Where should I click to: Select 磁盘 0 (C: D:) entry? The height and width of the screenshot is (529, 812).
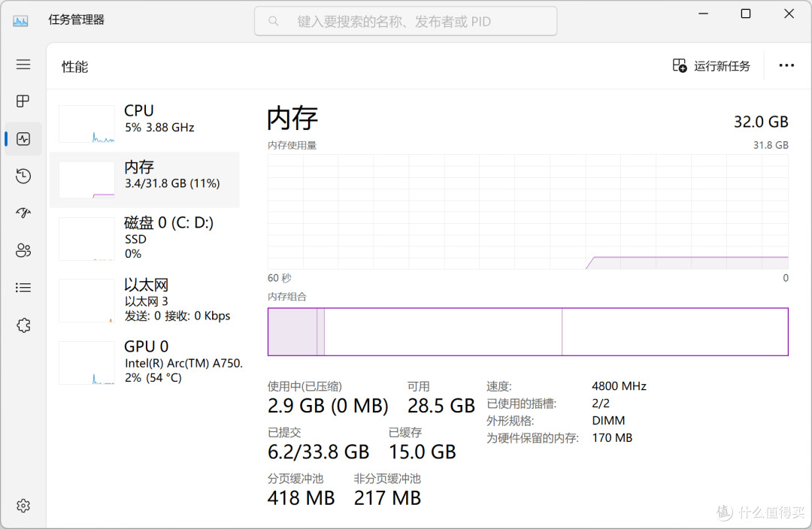[x=144, y=238]
